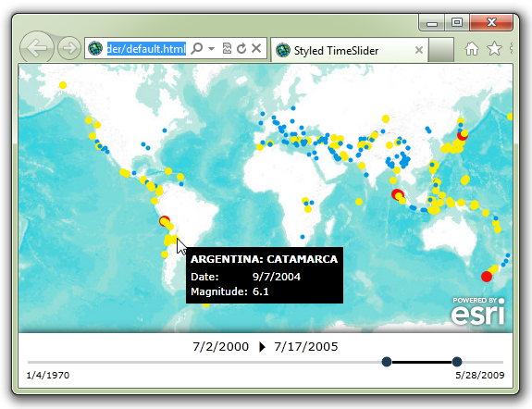The image size is (532, 409).
Task: Close the Styled TimeSlider tab
Action: (419, 50)
